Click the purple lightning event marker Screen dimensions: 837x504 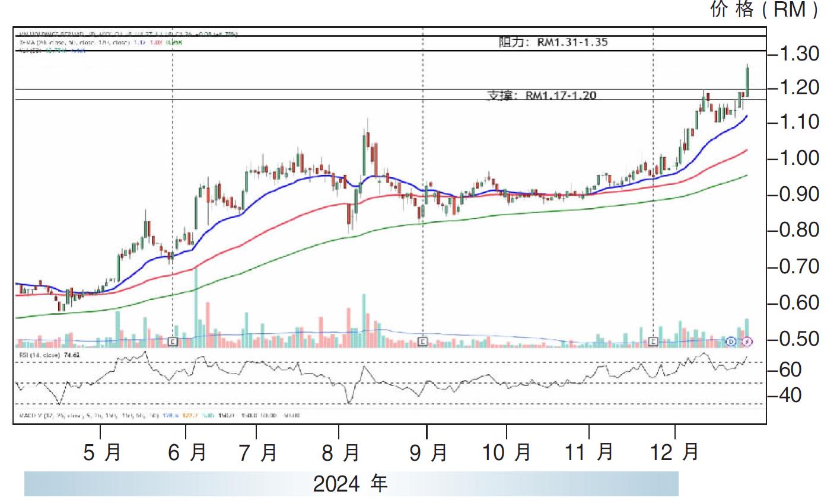[747, 342]
